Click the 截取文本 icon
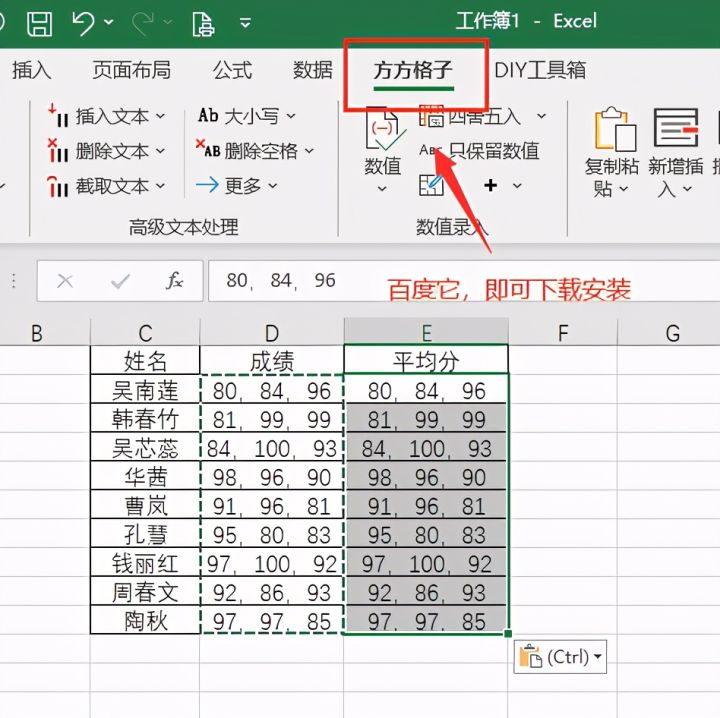720x718 pixels. tap(58, 185)
